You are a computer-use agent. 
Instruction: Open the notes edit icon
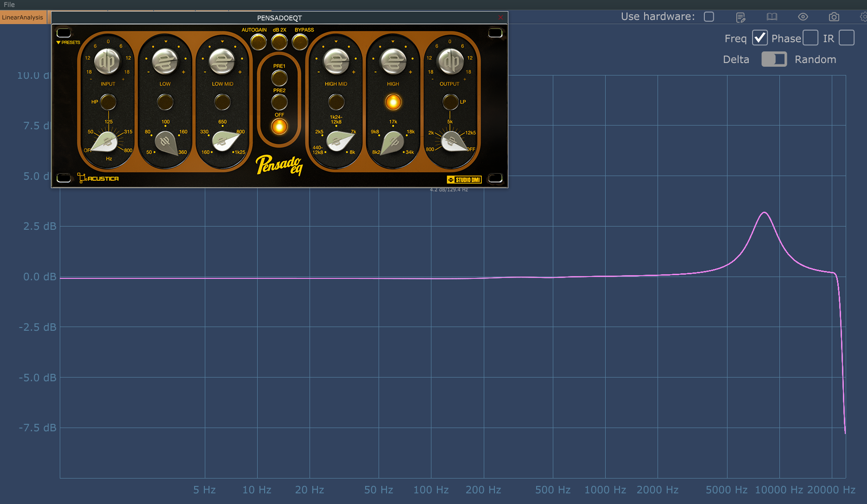tap(740, 17)
